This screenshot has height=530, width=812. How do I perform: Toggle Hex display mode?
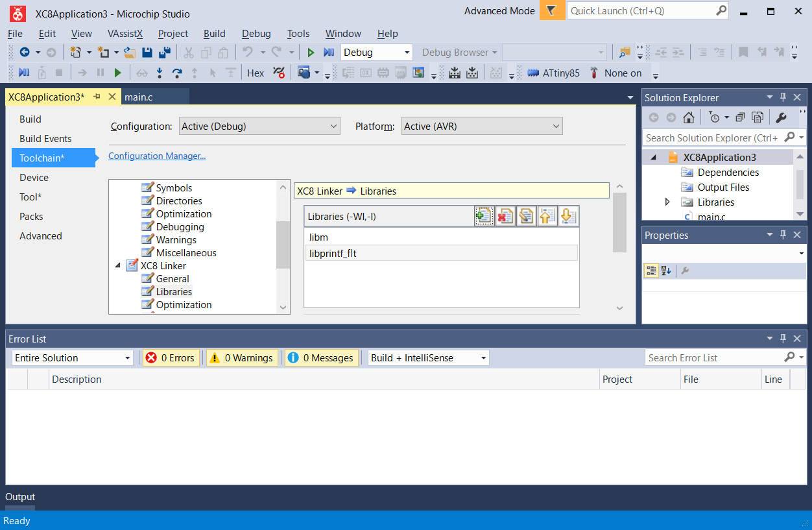pyautogui.click(x=256, y=73)
